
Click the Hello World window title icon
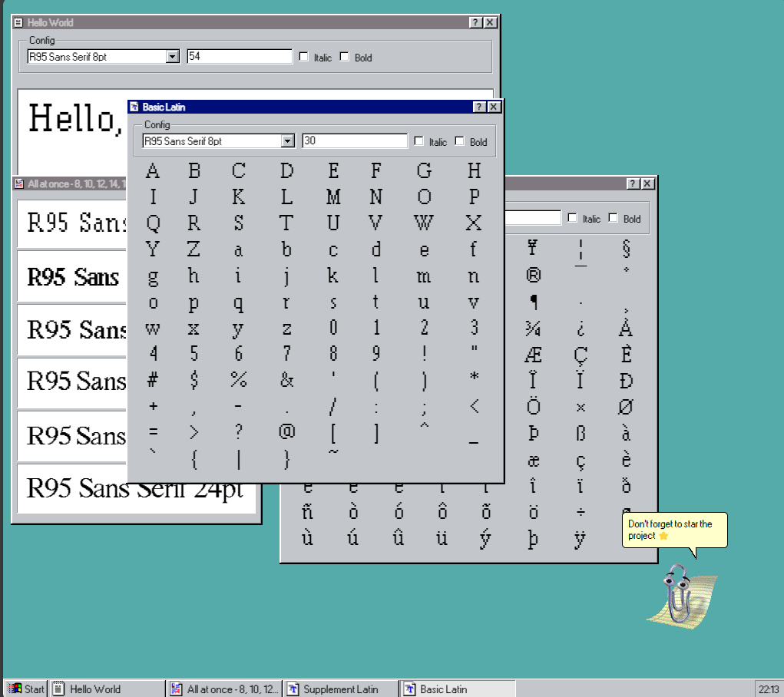(x=19, y=23)
